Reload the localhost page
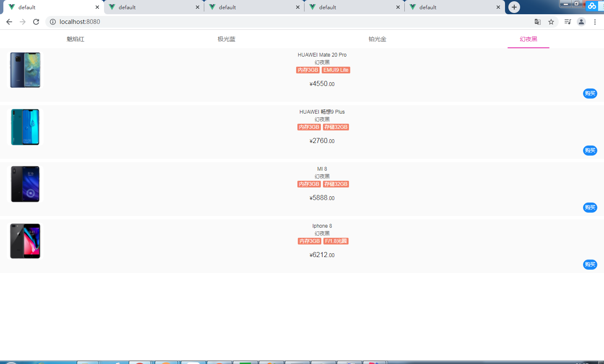Viewport: 604px width, 364px height. tap(36, 22)
